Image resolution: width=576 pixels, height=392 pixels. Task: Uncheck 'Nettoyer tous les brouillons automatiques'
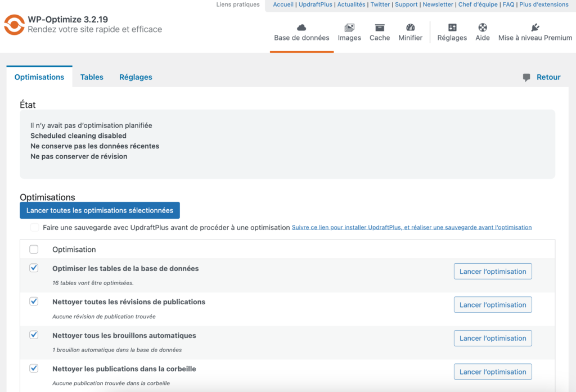click(34, 335)
